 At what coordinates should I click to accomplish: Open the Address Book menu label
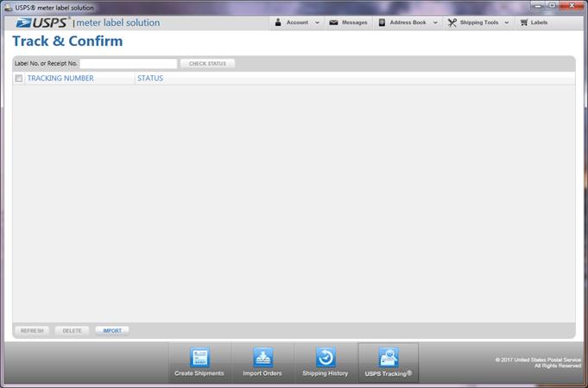(x=408, y=22)
